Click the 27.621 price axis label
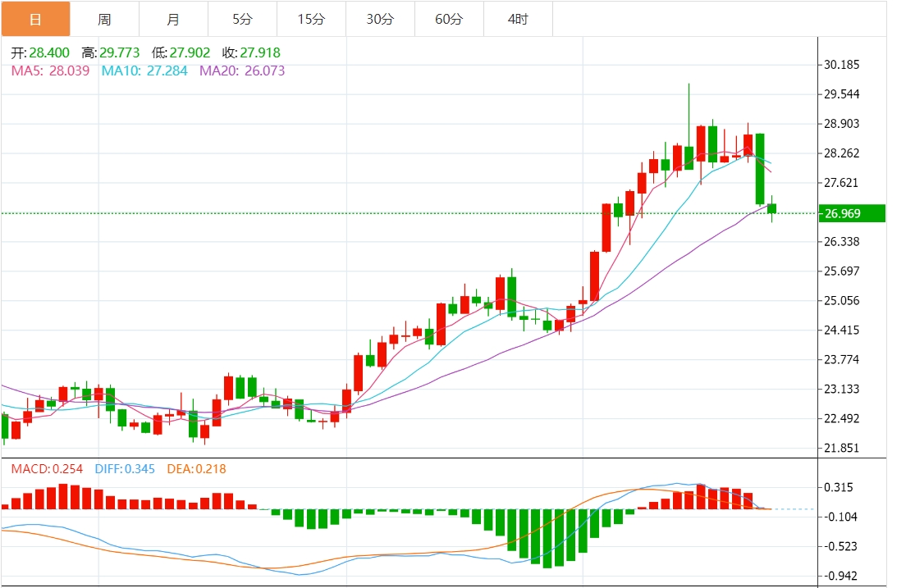 click(x=841, y=183)
